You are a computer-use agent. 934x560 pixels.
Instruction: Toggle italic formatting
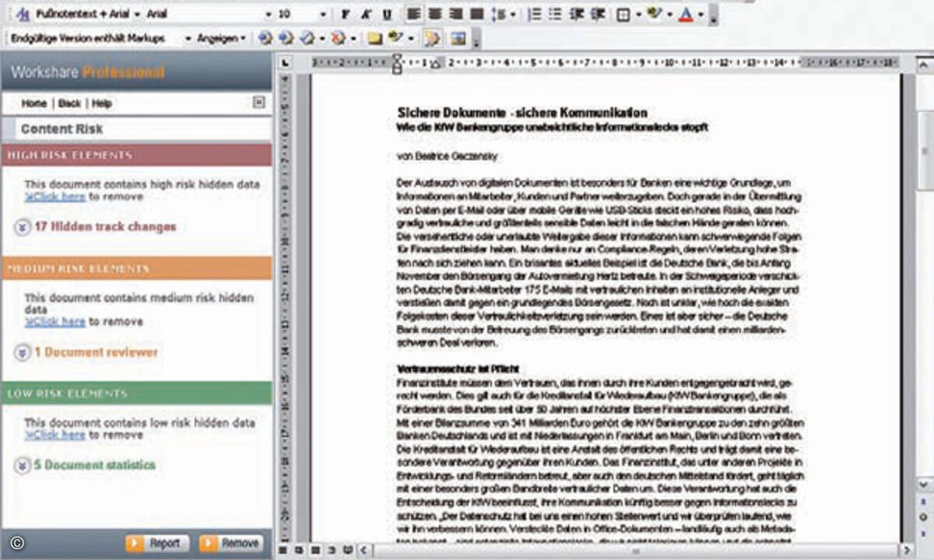[x=367, y=14]
